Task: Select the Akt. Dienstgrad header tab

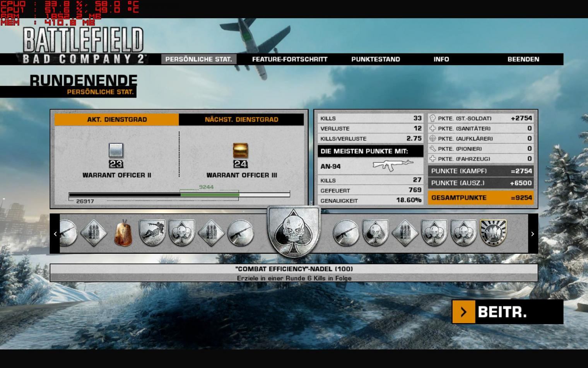Action: pos(117,119)
